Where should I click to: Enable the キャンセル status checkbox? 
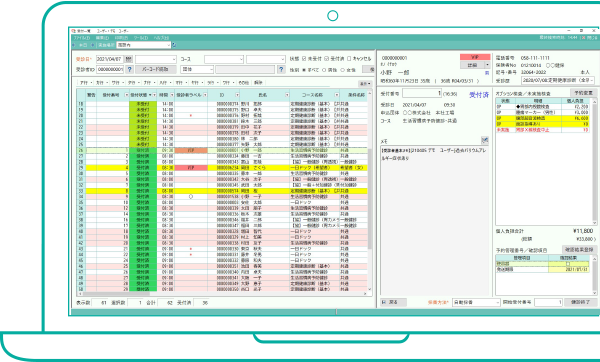click(349, 59)
